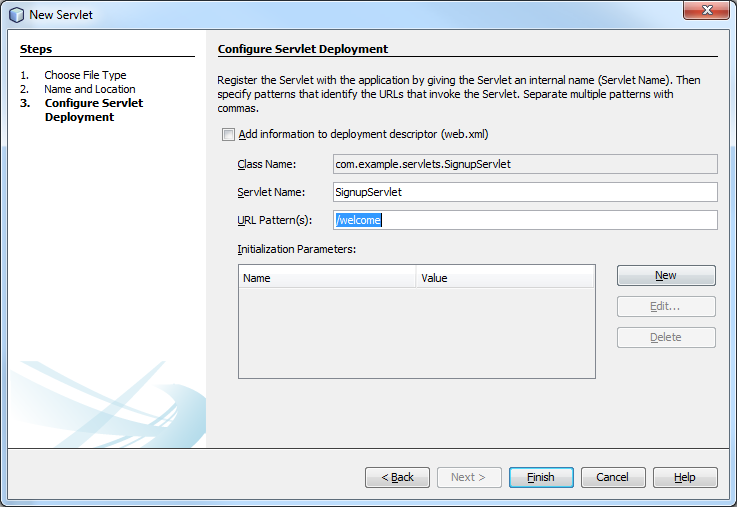Click the Class Name field
The height and width of the screenshot is (507, 737).
click(x=525, y=164)
